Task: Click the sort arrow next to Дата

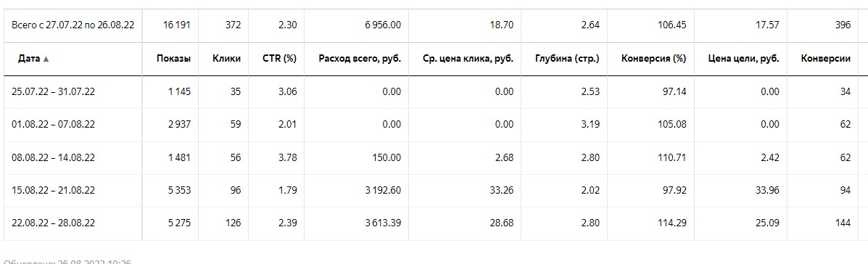Action: (x=46, y=59)
